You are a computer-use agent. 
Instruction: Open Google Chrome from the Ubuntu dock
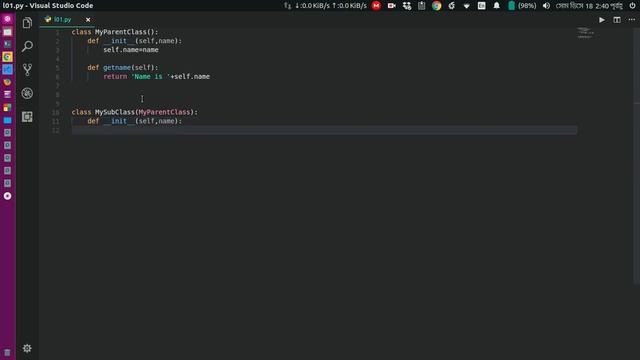coord(7,57)
